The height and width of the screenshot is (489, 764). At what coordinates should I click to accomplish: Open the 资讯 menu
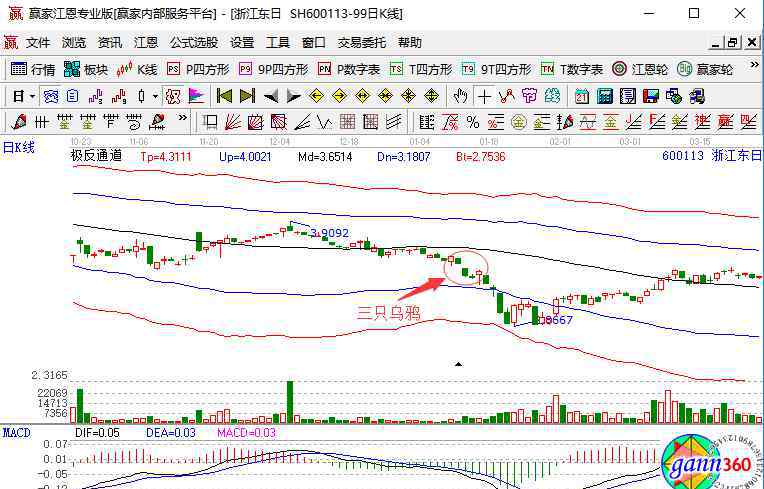pos(110,43)
